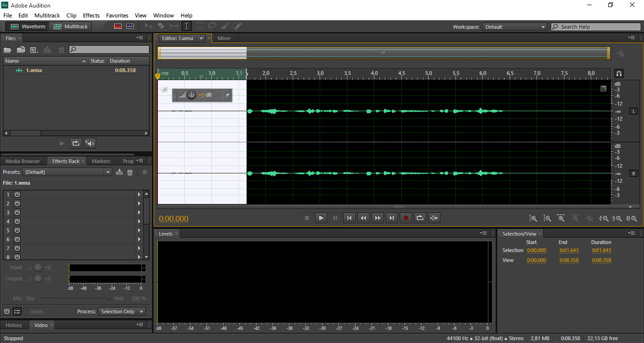Start playback with the Play button
This screenshot has width=644, height=343.
(321, 218)
